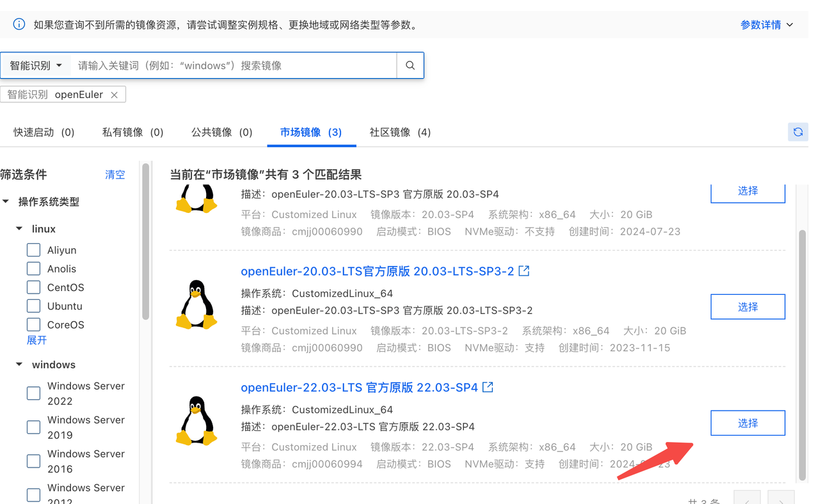Check the CoreOS checkbox

pyautogui.click(x=34, y=324)
